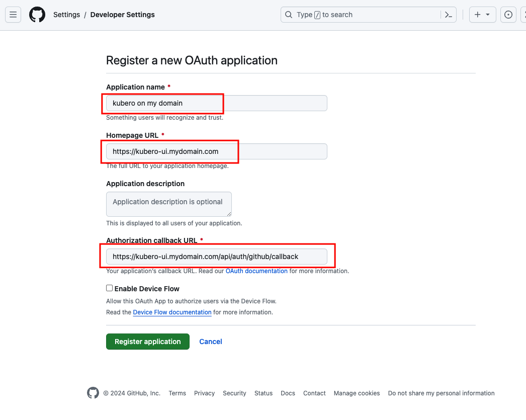The width and height of the screenshot is (526, 420).
Task: Click the Manage cookies footer button
Action: (357, 393)
